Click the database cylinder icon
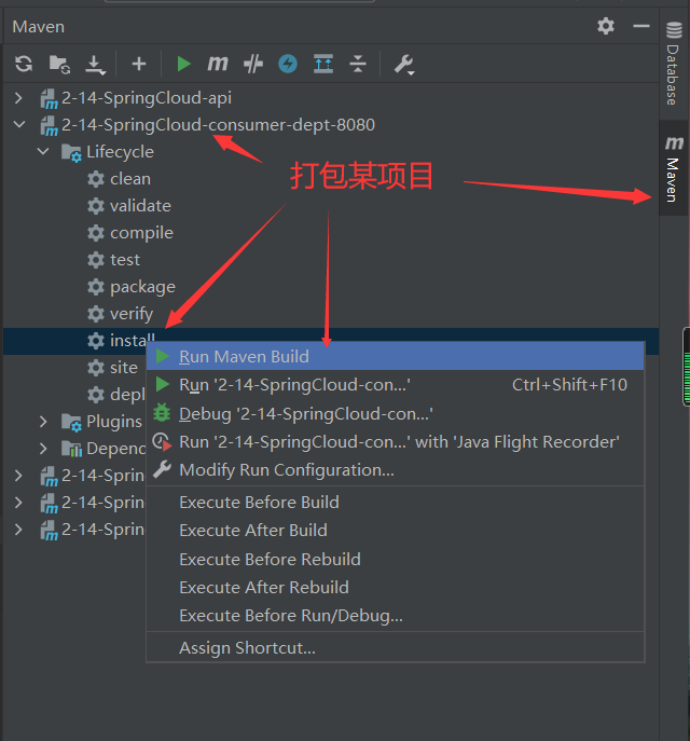690x741 pixels. [674, 30]
